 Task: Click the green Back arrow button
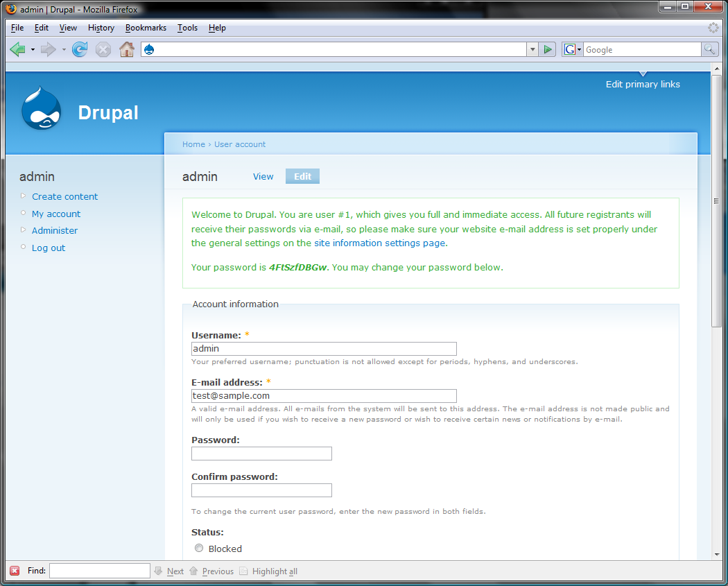pos(17,49)
